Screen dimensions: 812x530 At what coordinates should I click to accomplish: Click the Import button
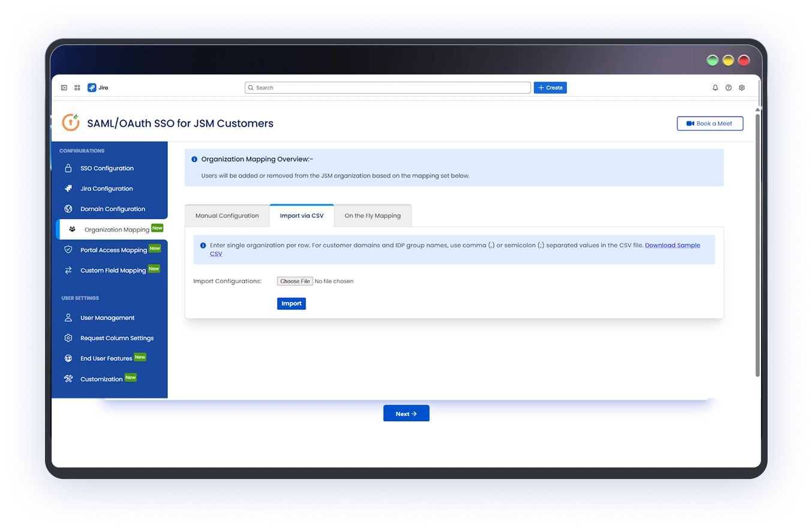point(291,304)
